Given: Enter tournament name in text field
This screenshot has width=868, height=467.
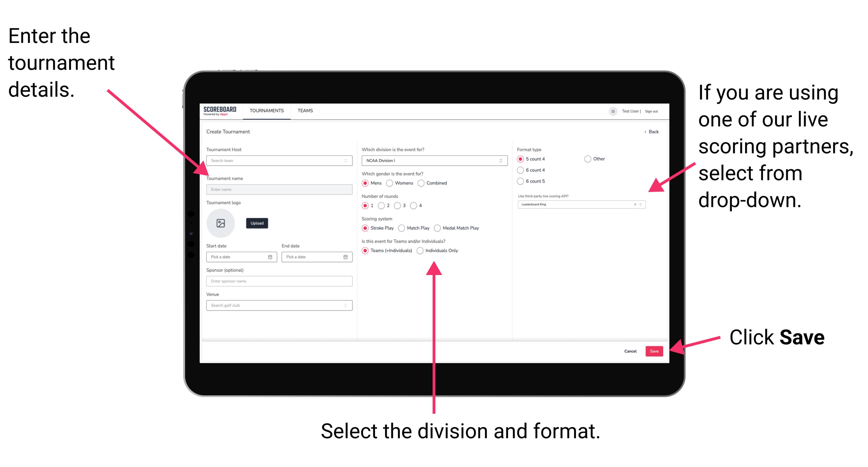Looking at the screenshot, I should point(278,189).
